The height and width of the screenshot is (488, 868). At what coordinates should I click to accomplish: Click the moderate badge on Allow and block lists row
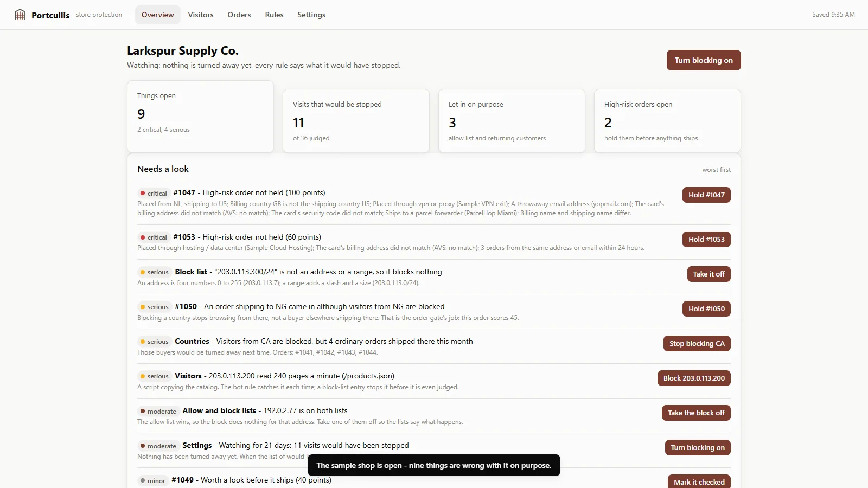point(158,411)
